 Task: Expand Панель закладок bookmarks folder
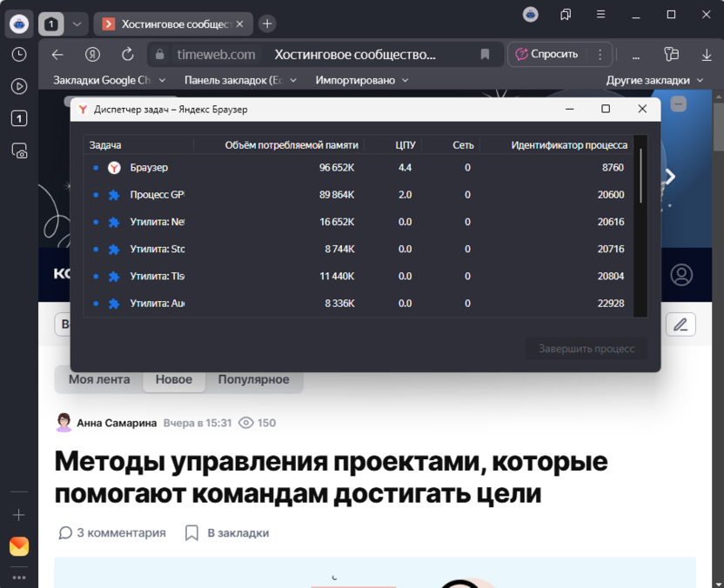point(240,80)
